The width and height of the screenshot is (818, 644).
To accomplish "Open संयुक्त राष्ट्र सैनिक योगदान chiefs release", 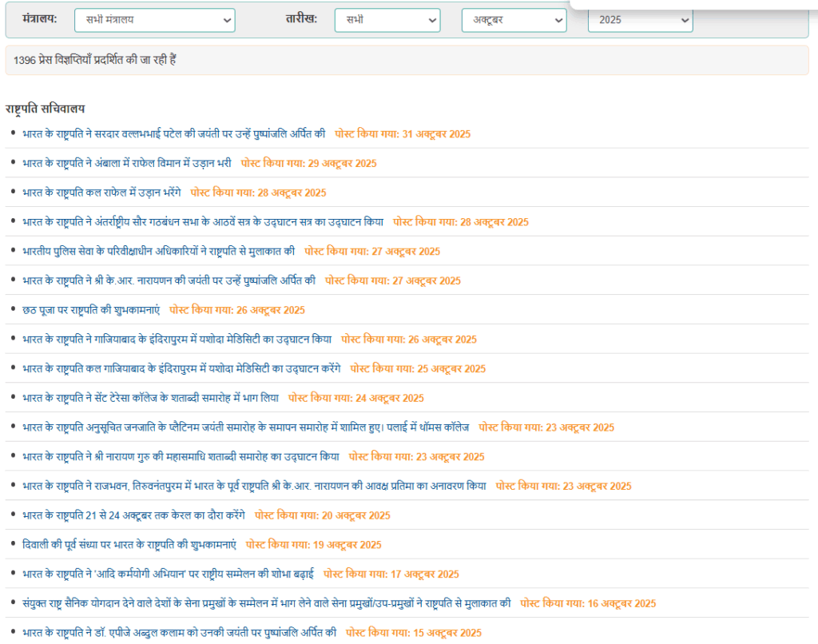I will (x=267, y=603).
